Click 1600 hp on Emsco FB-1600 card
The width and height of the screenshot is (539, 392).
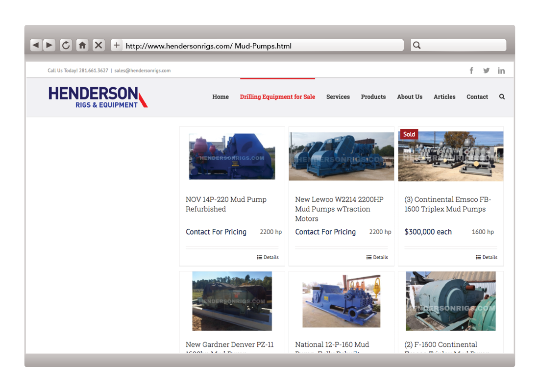pyautogui.click(x=483, y=232)
